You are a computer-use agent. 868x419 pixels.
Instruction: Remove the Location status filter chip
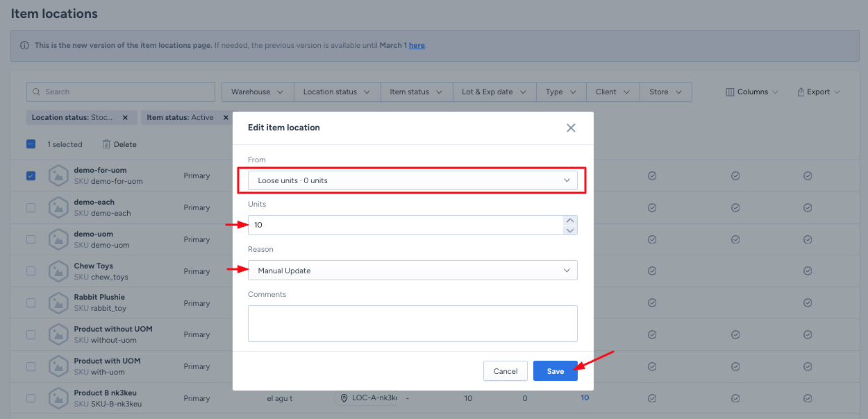[x=125, y=118]
